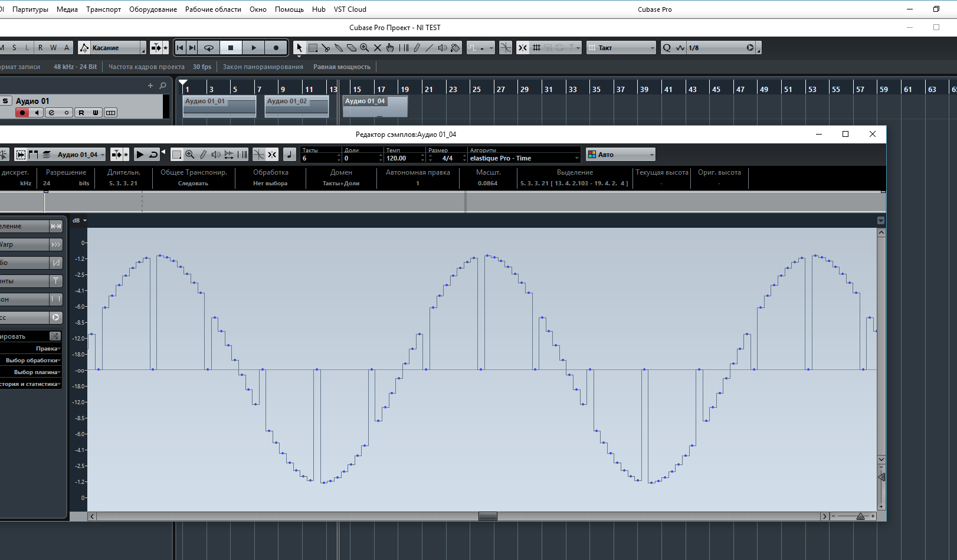This screenshot has width=957, height=560.
Task: Toggle Read automation on Аудио 01 track
Action: pos(81,113)
